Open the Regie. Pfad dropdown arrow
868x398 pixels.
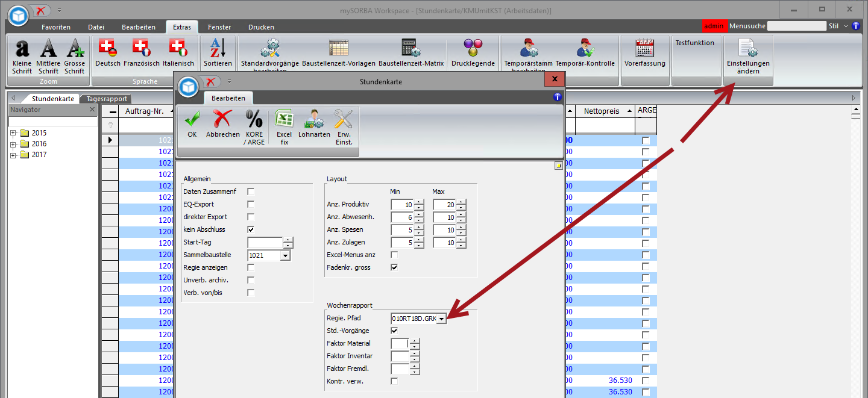pos(442,319)
